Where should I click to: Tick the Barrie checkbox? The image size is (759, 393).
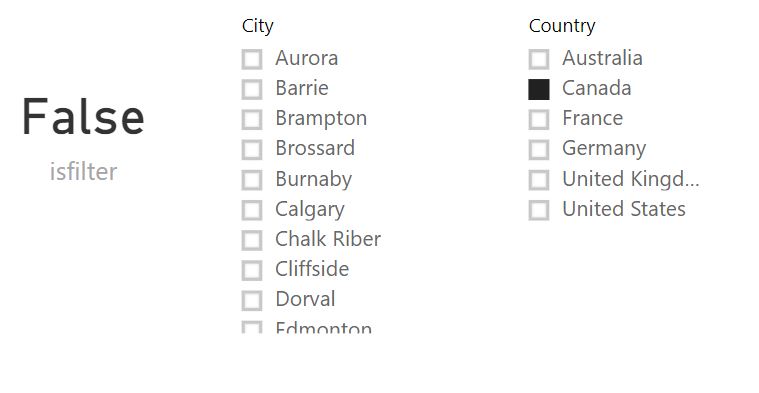point(252,89)
